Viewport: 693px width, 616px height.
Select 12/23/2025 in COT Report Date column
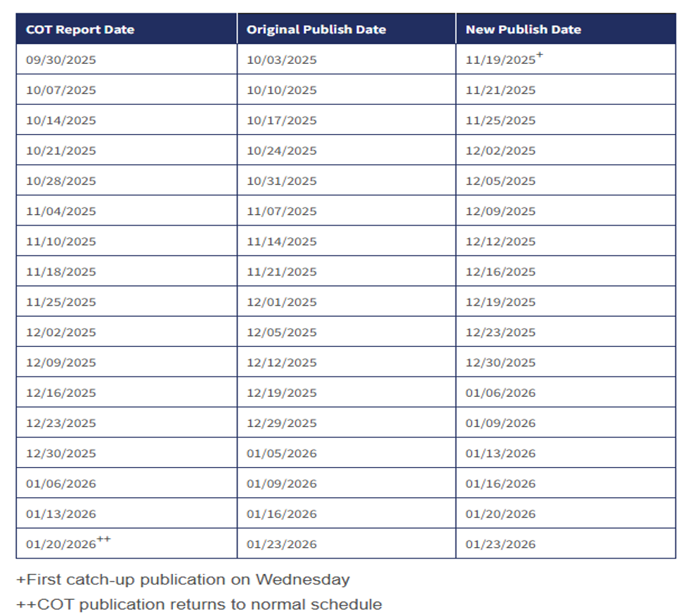(61, 423)
